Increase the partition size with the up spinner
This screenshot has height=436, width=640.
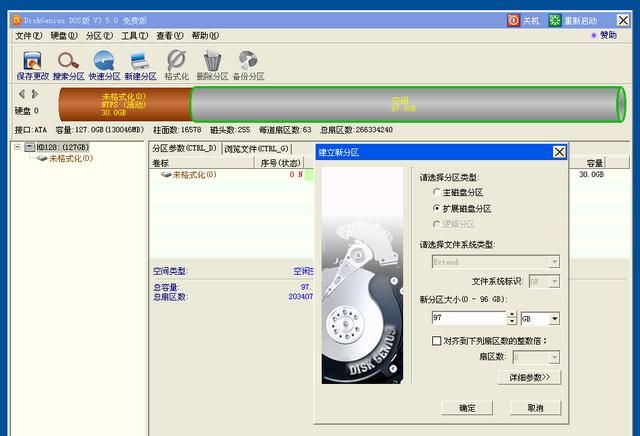tap(511, 314)
